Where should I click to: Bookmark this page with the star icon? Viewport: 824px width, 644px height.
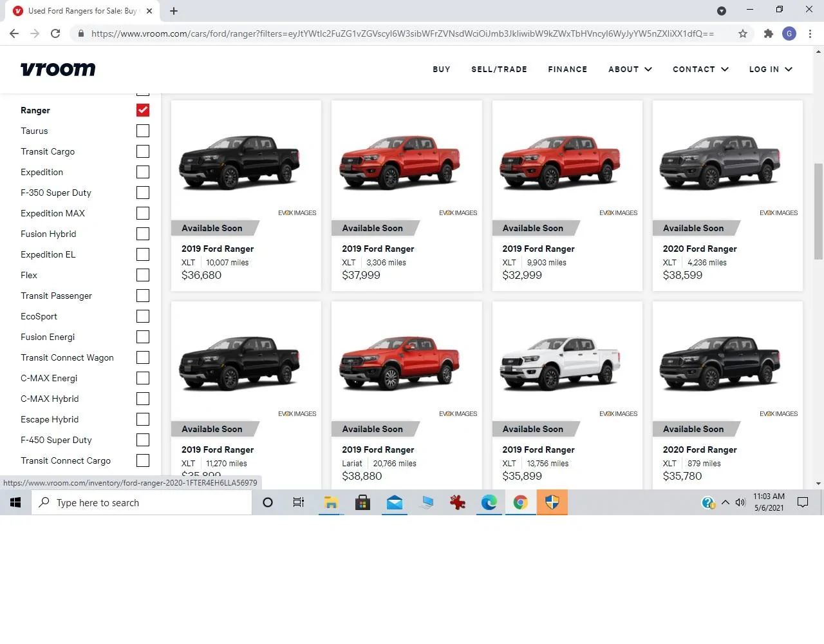[743, 33]
